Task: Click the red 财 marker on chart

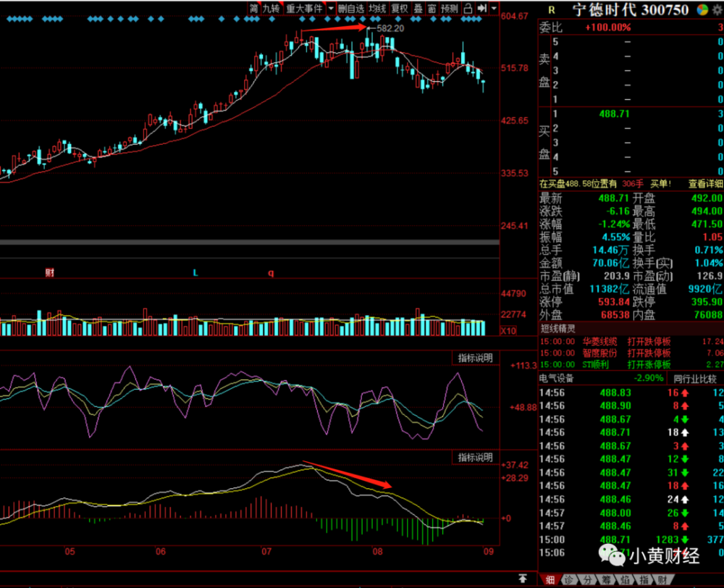Action: [x=50, y=272]
